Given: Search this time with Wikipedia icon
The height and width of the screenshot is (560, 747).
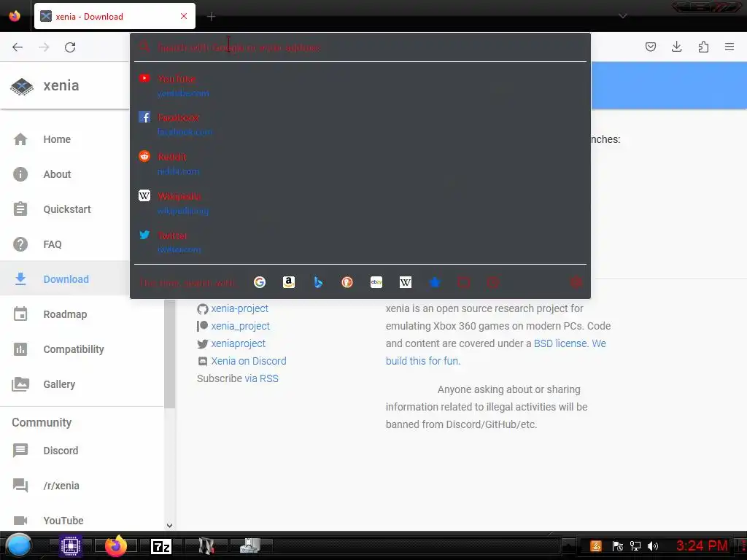Looking at the screenshot, I should pyautogui.click(x=406, y=282).
